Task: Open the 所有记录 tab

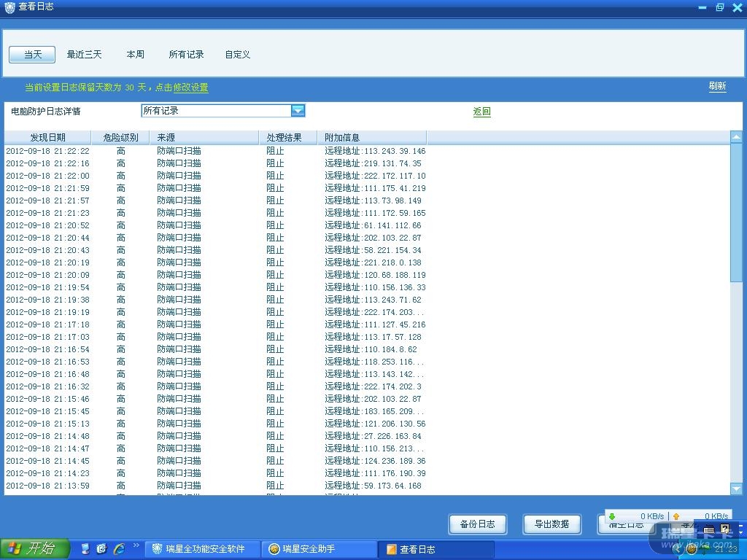Action: [x=186, y=54]
